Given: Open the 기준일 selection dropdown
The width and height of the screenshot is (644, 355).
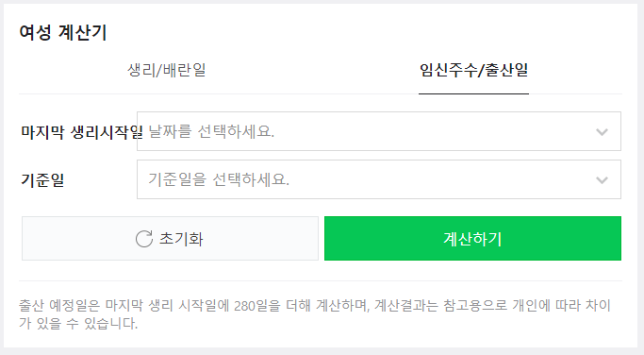Looking at the screenshot, I should (x=379, y=179).
